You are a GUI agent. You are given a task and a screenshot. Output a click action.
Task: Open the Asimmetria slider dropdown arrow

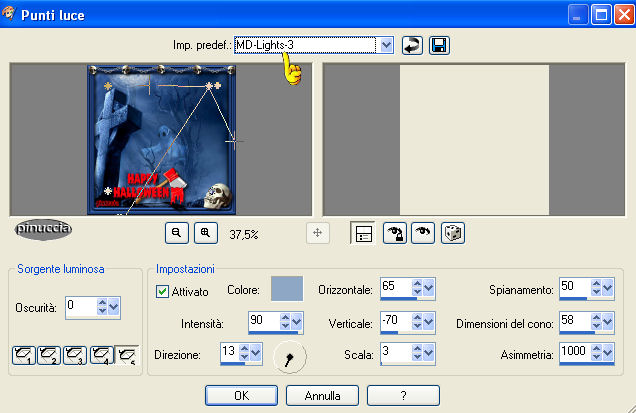click(607, 353)
